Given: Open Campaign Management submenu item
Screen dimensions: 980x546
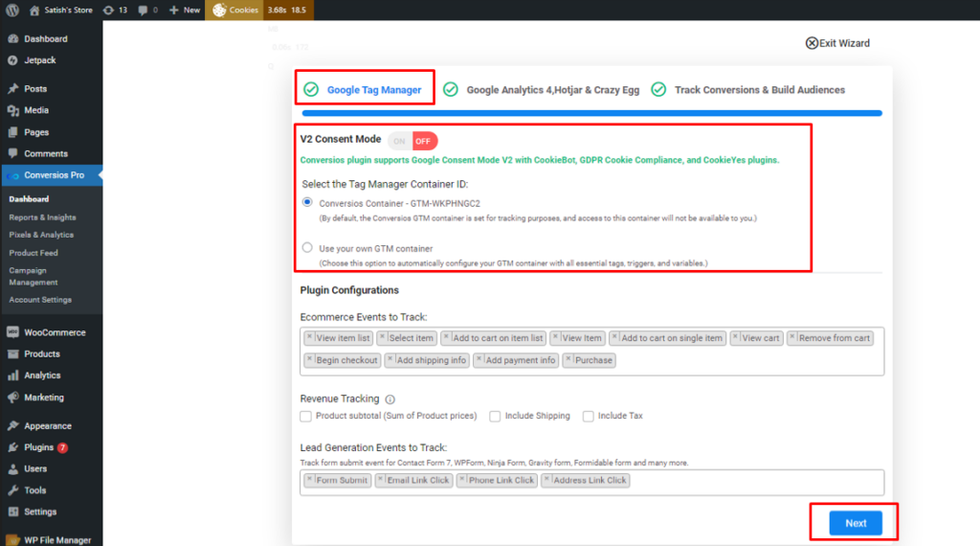Looking at the screenshot, I should [x=33, y=277].
